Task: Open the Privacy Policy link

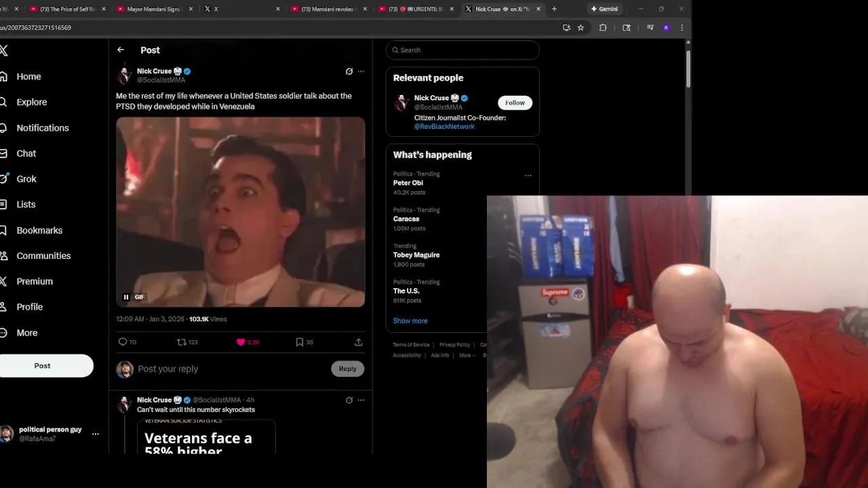Action: point(454,345)
